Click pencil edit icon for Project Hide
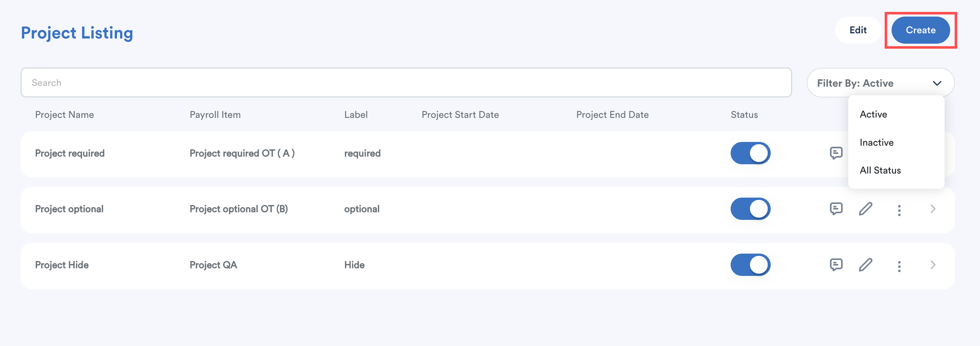 point(865,265)
